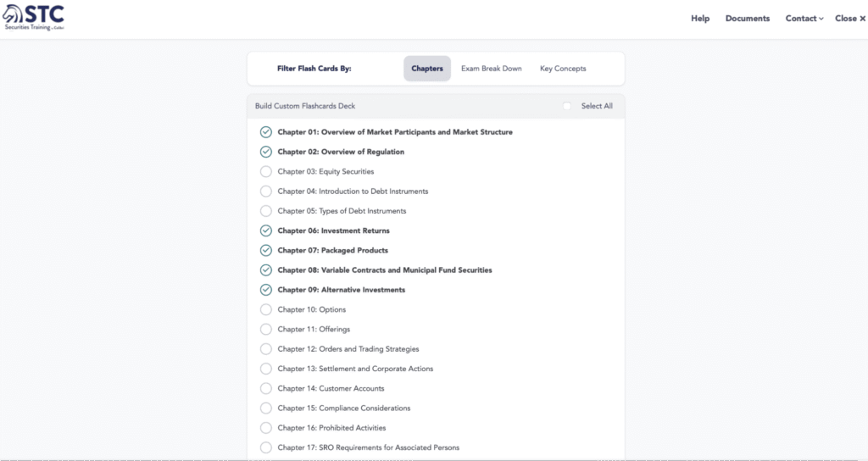868x461 pixels.
Task: Uncheck Chapter 01 circle checkbox
Action: (x=265, y=131)
